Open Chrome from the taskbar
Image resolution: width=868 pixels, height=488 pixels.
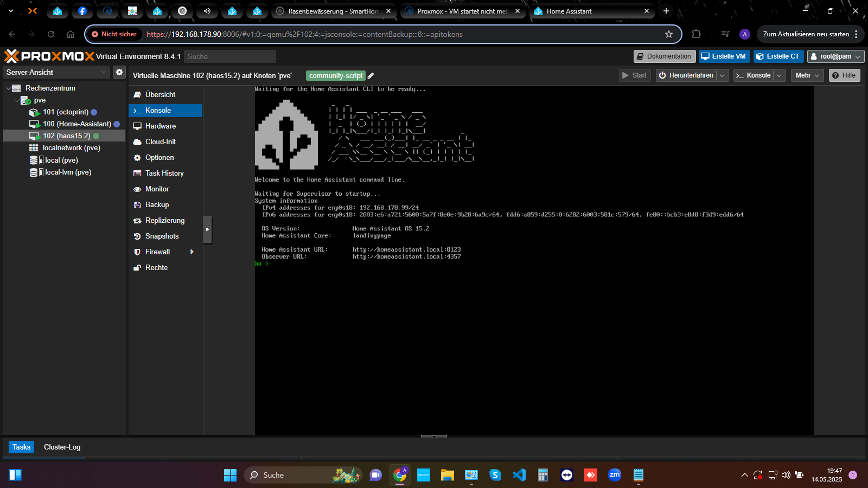click(400, 475)
